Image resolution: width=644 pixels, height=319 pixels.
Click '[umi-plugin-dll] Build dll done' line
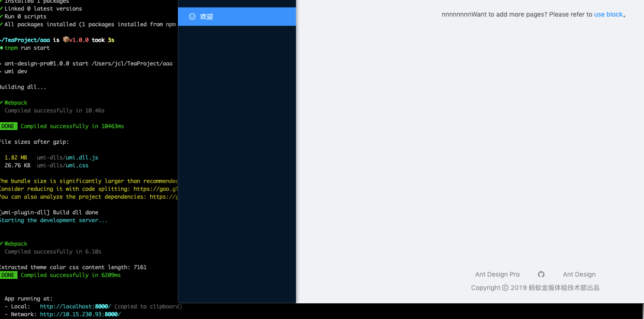49,213
